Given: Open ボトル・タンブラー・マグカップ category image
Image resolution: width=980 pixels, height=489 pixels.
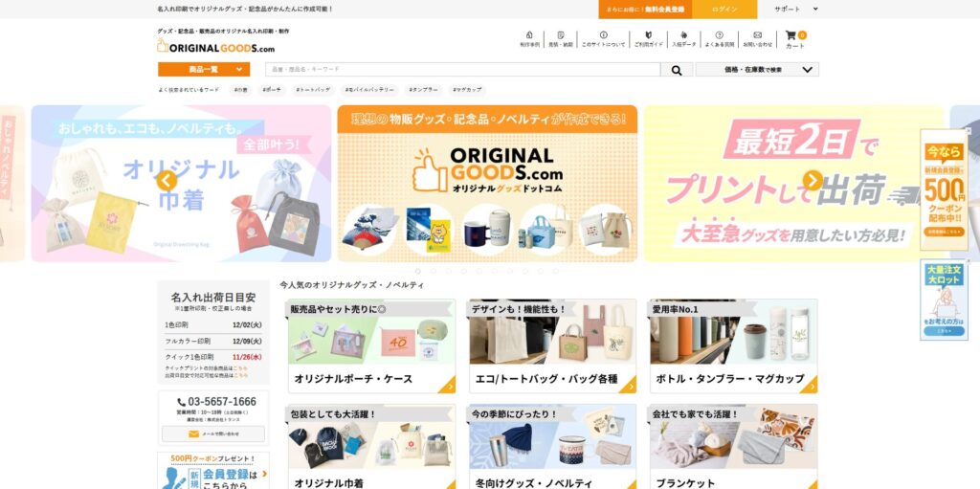Looking at the screenshot, I should (734, 333).
